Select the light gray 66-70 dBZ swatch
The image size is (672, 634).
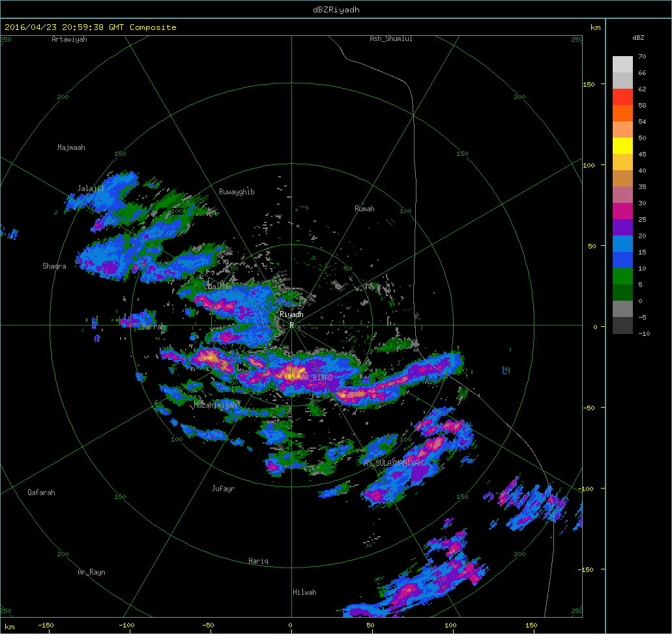[622, 65]
